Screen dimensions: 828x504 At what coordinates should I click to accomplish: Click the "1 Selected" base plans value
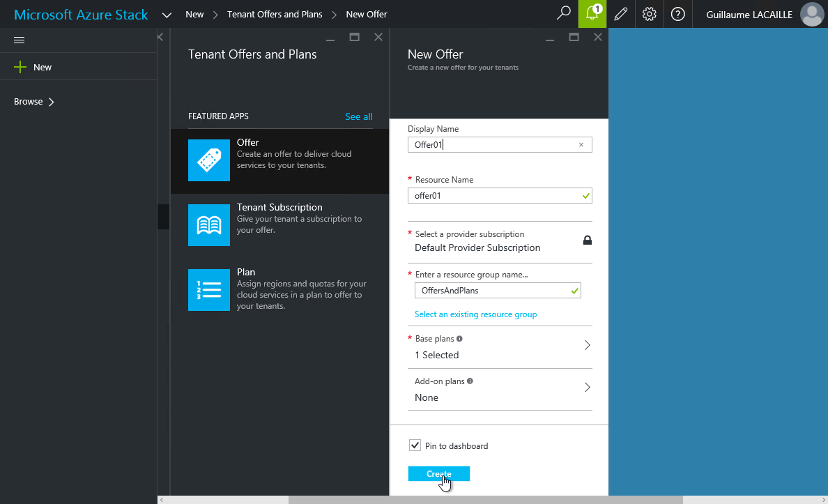(437, 355)
